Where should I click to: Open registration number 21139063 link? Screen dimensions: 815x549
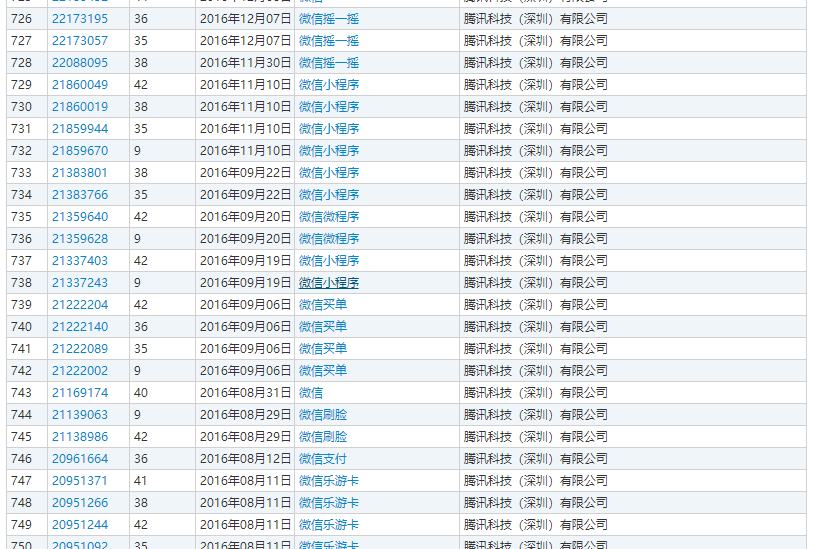(80, 415)
